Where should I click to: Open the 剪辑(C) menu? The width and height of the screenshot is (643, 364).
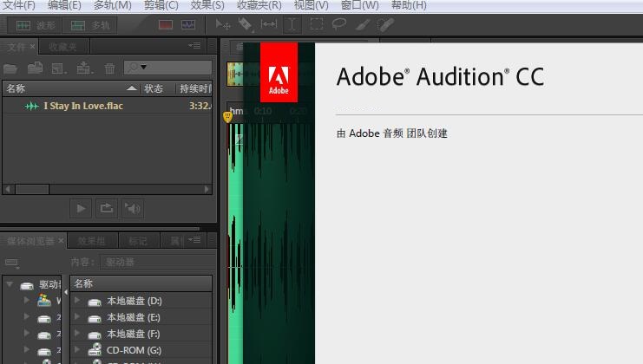click(x=161, y=5)
